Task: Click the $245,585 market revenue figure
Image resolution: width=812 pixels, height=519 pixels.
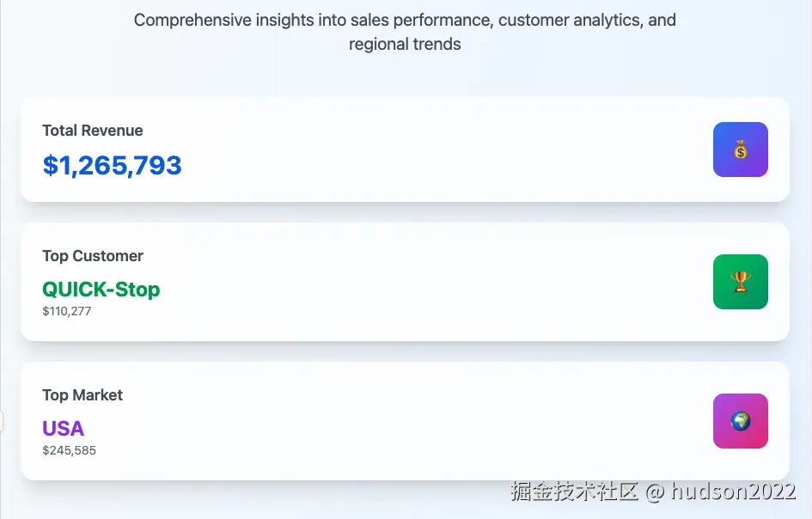Action: [x=69, y=450]
